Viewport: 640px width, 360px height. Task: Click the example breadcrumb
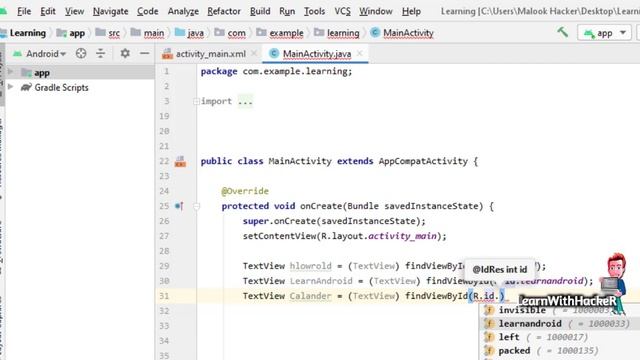point(280,33)
